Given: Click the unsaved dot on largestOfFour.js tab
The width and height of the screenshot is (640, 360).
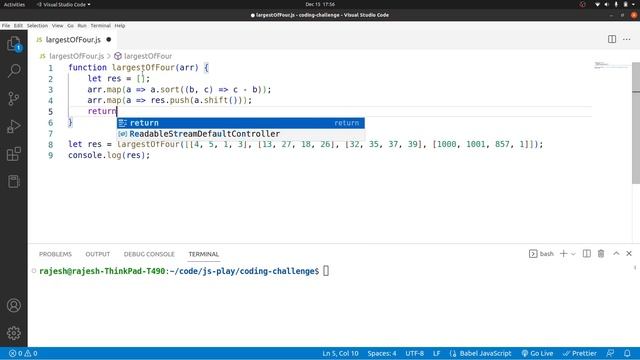Looking at the screenshot, I should (x=109, y=40).
